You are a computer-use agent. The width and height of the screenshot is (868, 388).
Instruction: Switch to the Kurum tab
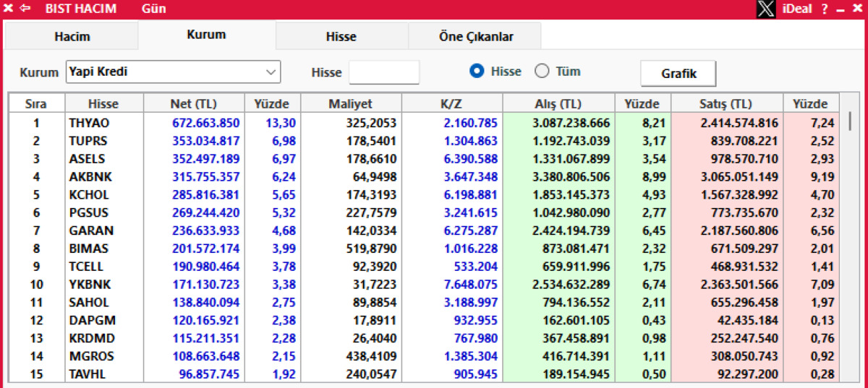tap(206, 35)
